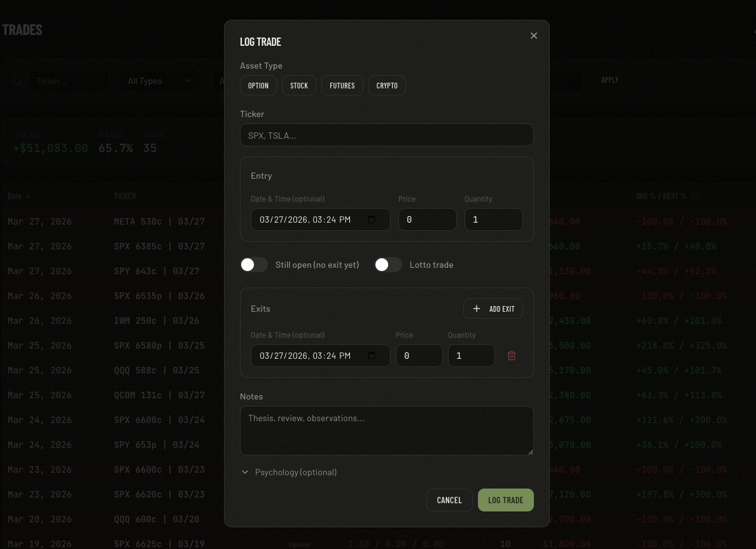Pick the Crypto asset type

point(387,85)
